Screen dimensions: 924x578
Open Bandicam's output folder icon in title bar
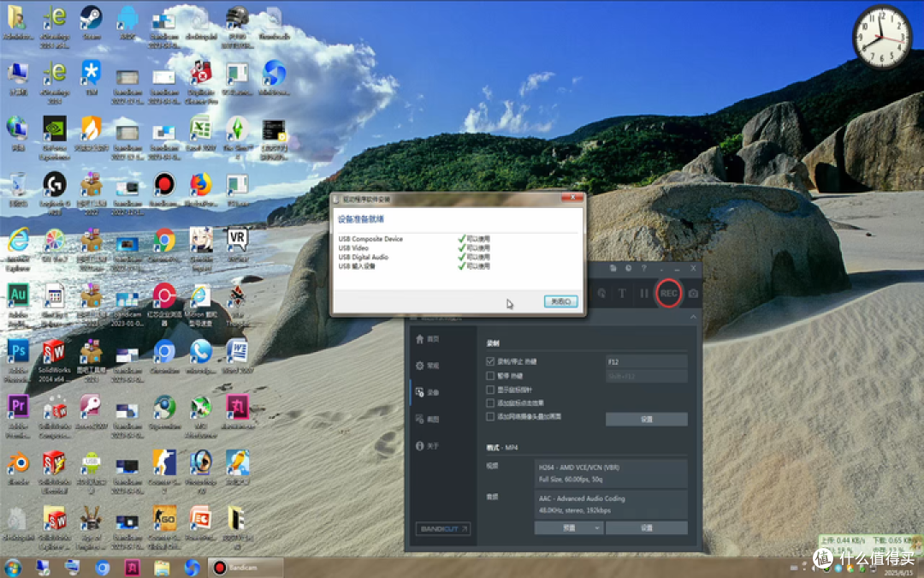coord(613,268)
